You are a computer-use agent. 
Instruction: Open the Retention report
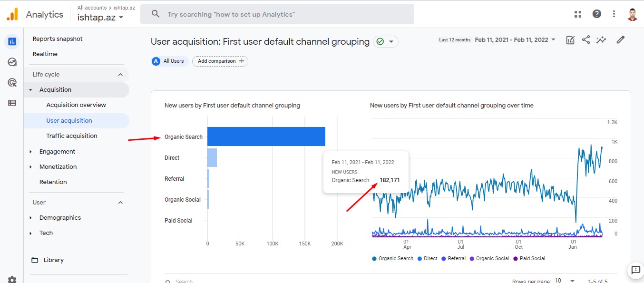click(53, 182)
